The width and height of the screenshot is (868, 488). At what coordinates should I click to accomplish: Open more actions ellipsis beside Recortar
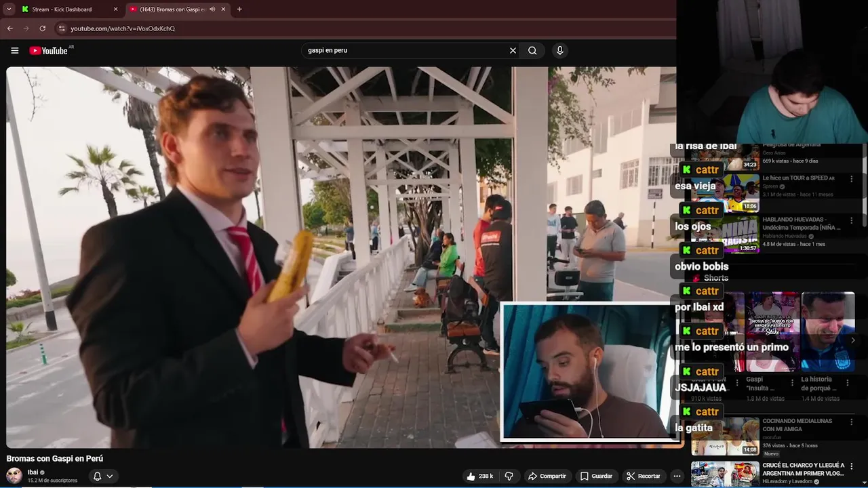677,476
